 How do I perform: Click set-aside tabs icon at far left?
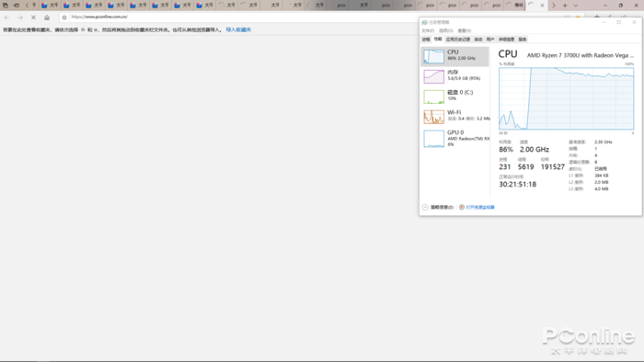pos(6,6)
